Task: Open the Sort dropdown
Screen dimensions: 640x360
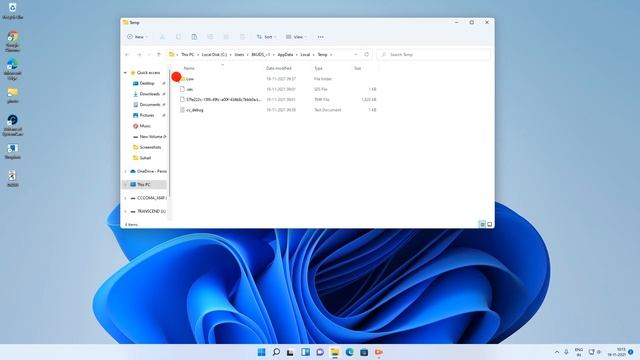Action: coord(267,37)
